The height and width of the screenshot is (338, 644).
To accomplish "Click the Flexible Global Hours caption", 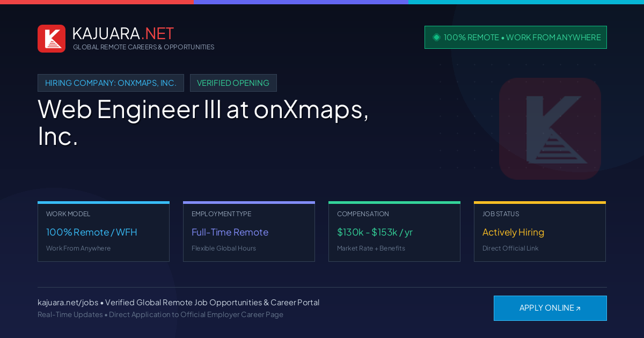I will click(224, 248).
